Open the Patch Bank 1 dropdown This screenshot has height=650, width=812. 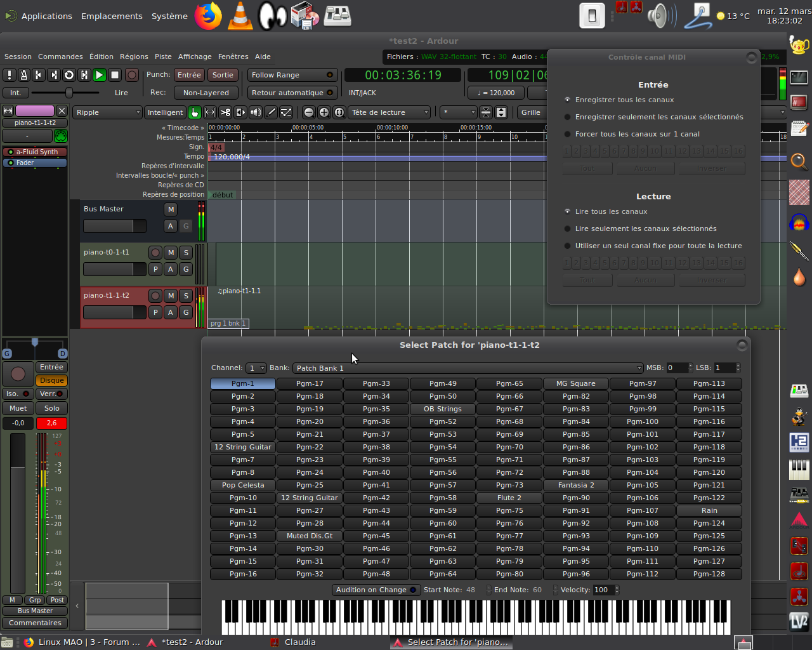click(x=468, y=368)
